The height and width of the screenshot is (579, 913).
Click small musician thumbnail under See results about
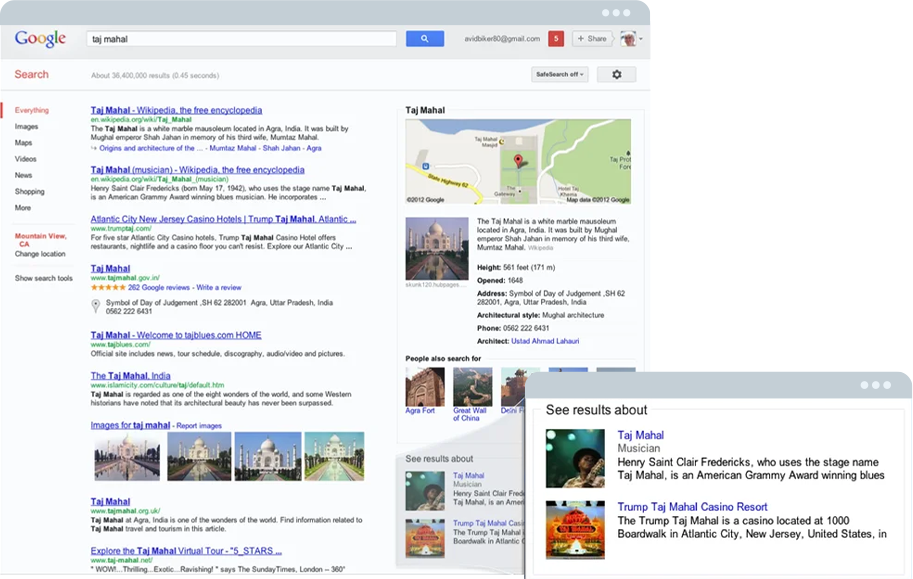(425, 491)
